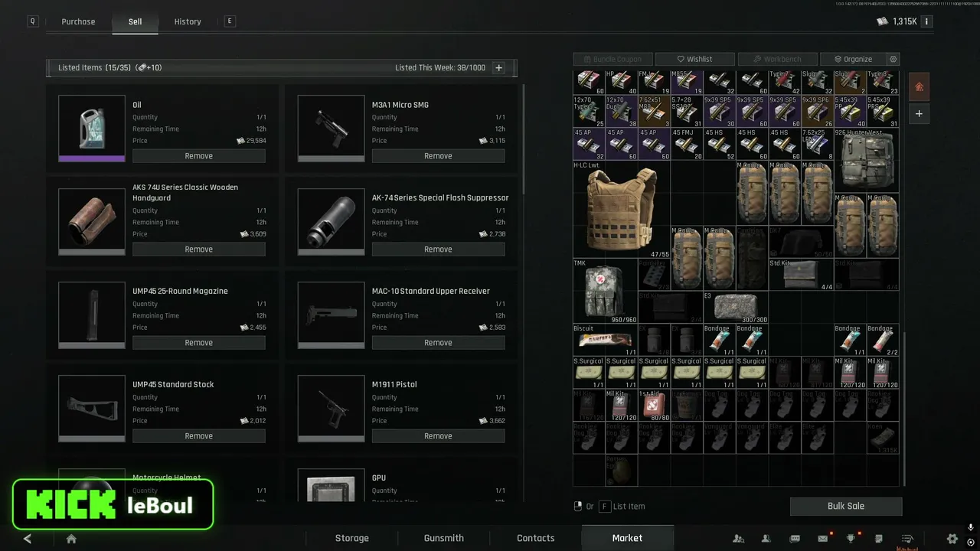Add more listing slots with plus icon
980x551 pixels.
click(x=498, y=68)
